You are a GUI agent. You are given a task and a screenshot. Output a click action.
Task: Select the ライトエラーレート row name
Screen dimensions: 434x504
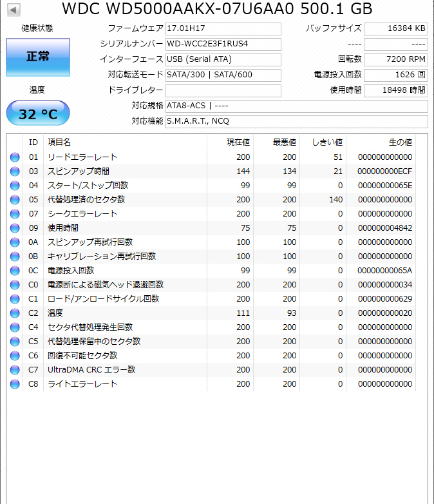[x=82, y=383]
